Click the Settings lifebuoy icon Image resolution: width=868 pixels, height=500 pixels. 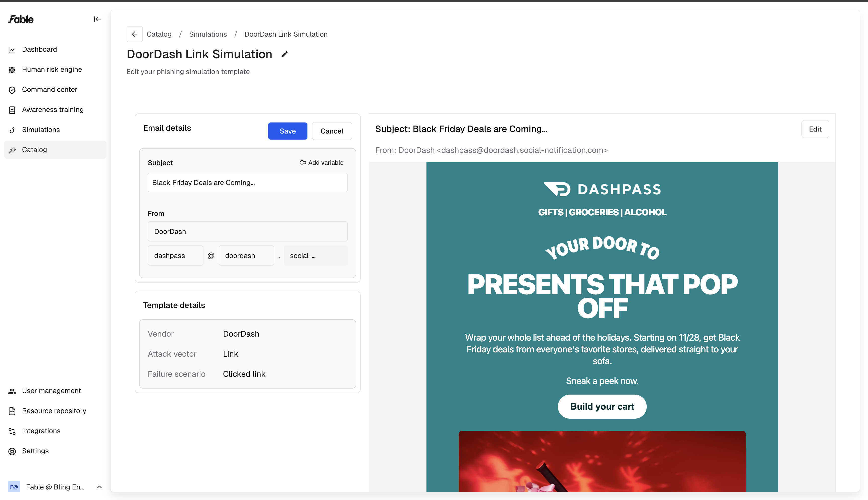tap(12, 451)
